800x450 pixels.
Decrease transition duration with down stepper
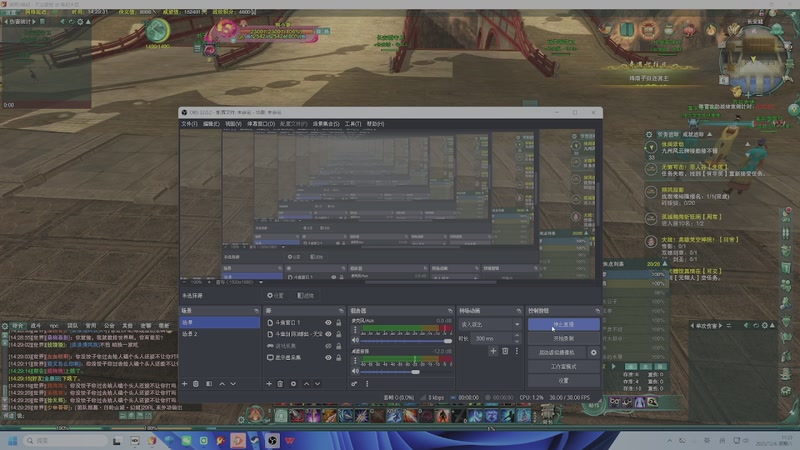tap(517, 341)
